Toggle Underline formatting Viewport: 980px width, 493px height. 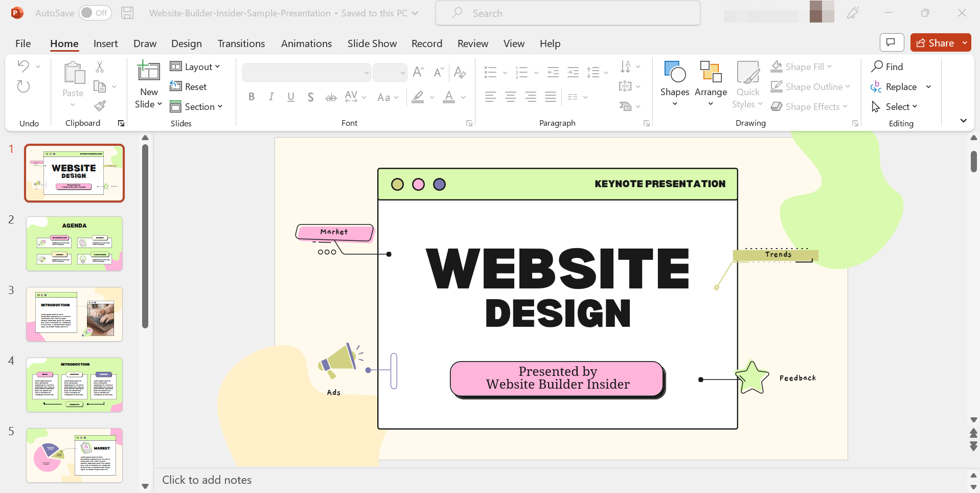[x=291, y=97]
